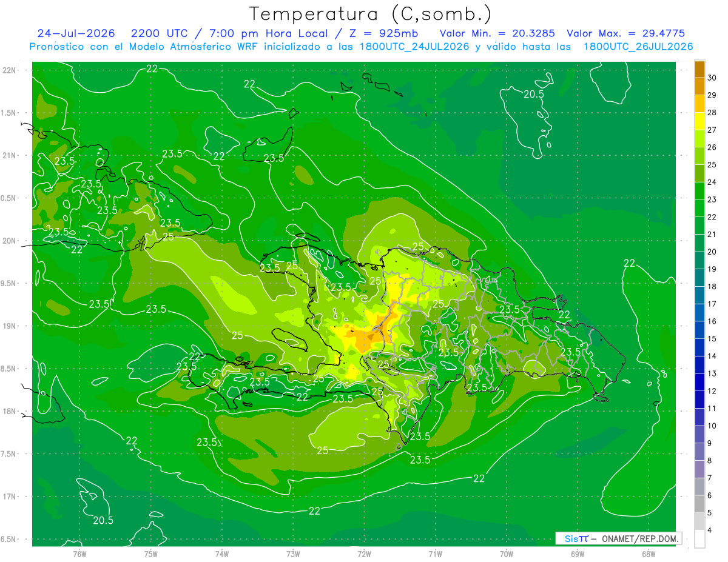Click the '20.5' contour label near top right
Screen dimensions: 728x562
(x=534, y=94)
